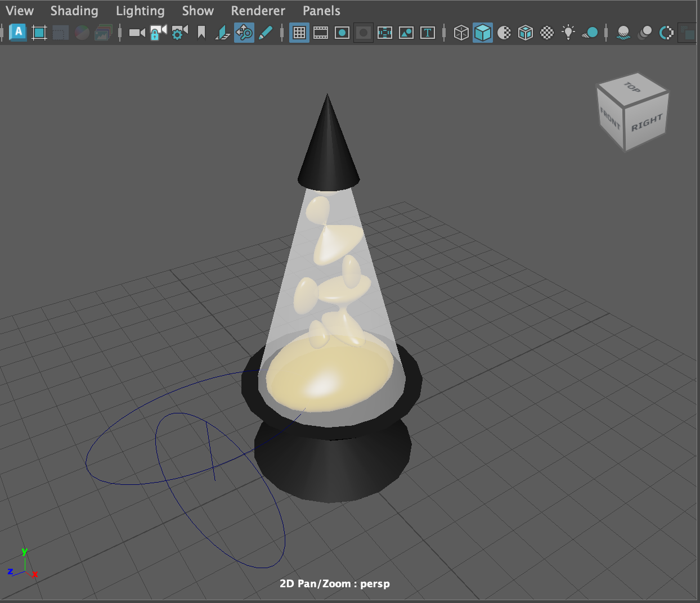Enable the 2D Pan/Zoom tool
700x603 pixels.
pyautogui.click(x=244, y=33)
